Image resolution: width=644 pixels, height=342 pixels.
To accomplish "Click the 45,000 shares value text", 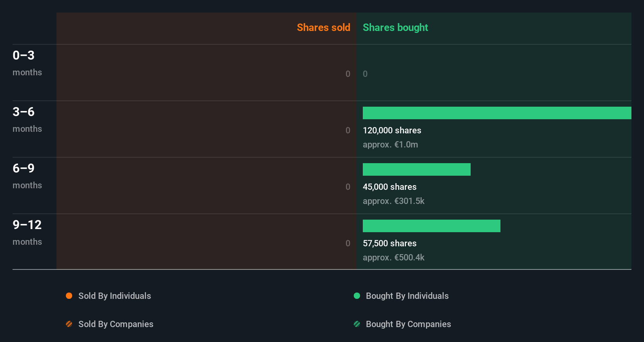I will click(x=389, y=187).
